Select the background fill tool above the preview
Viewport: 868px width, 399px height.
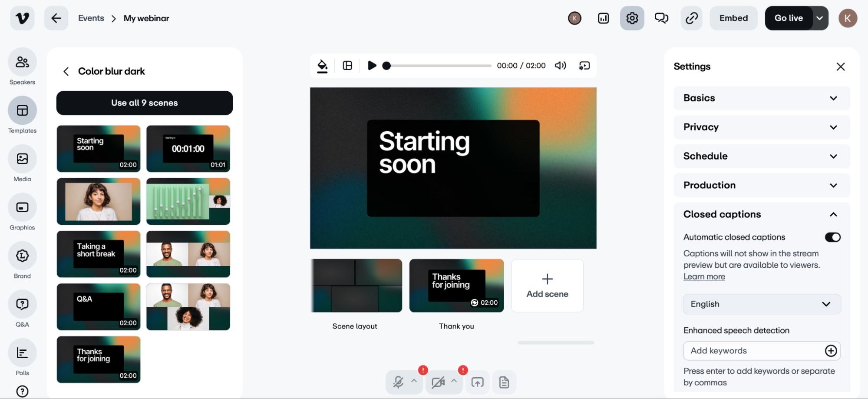(322, 65)
